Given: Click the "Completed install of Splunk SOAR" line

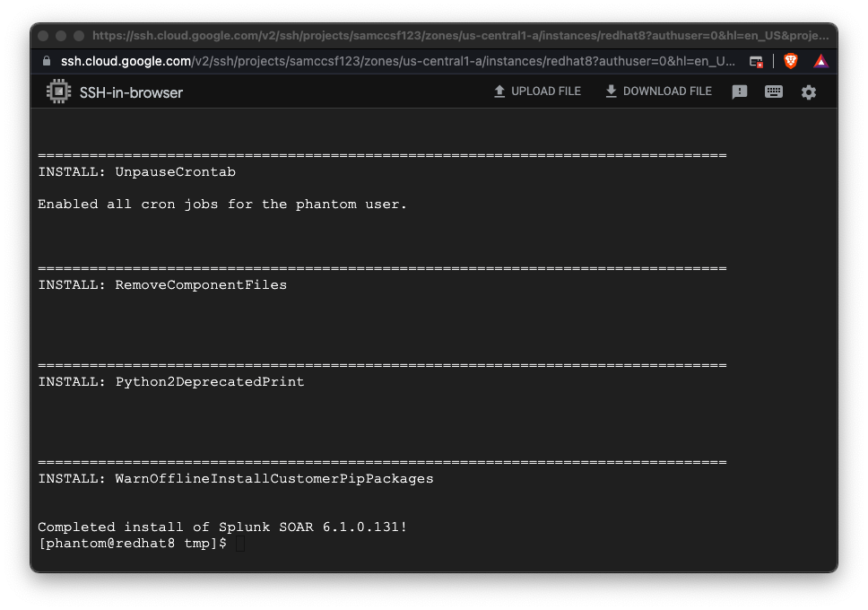Looking at the screenshot, I should click(x=222, y=527).
